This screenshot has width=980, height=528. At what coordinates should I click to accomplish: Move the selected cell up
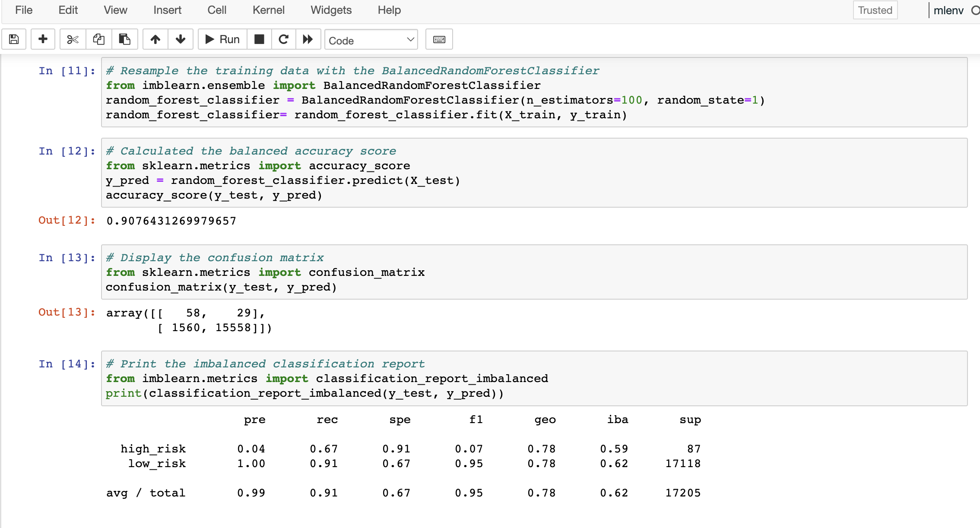(x=155, y=39)
